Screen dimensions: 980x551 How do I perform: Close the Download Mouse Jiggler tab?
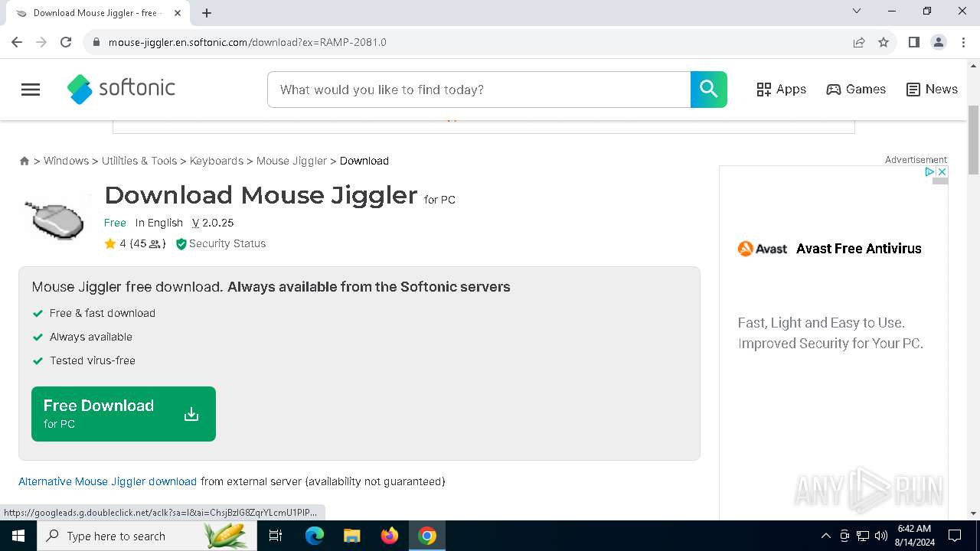(x=178, y=13)
